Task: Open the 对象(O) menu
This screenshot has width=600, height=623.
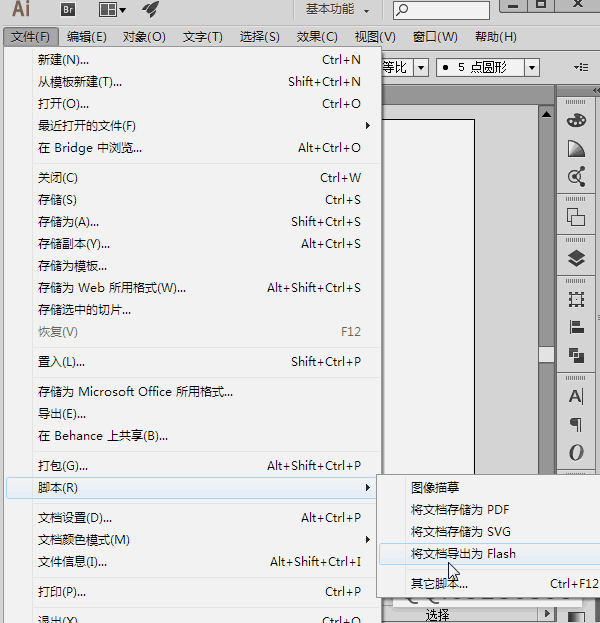Action: pos(144,37)
